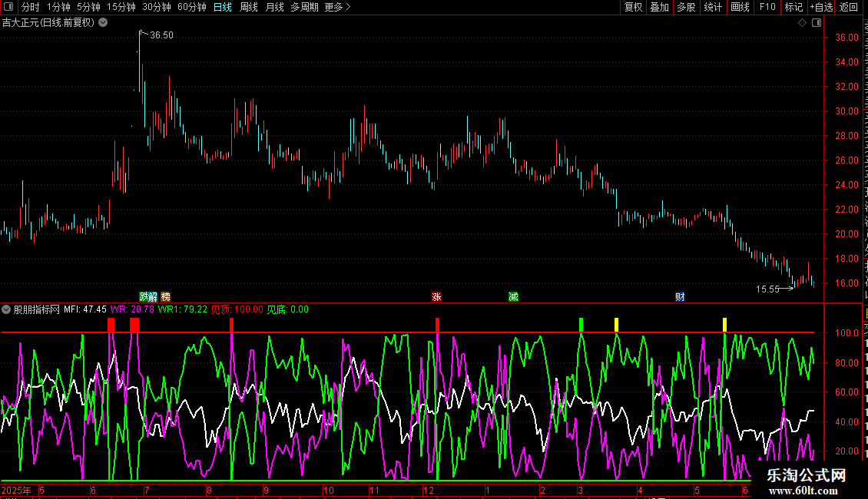
Task: Expand the 股朋指标网 indicator dropdown arrow
Action: click(x=6, y=309)
